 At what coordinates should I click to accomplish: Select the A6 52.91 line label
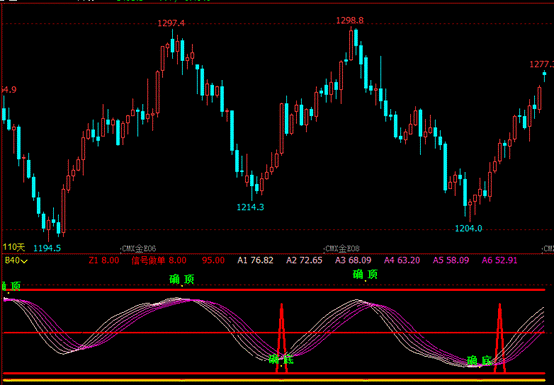(500, 261)
